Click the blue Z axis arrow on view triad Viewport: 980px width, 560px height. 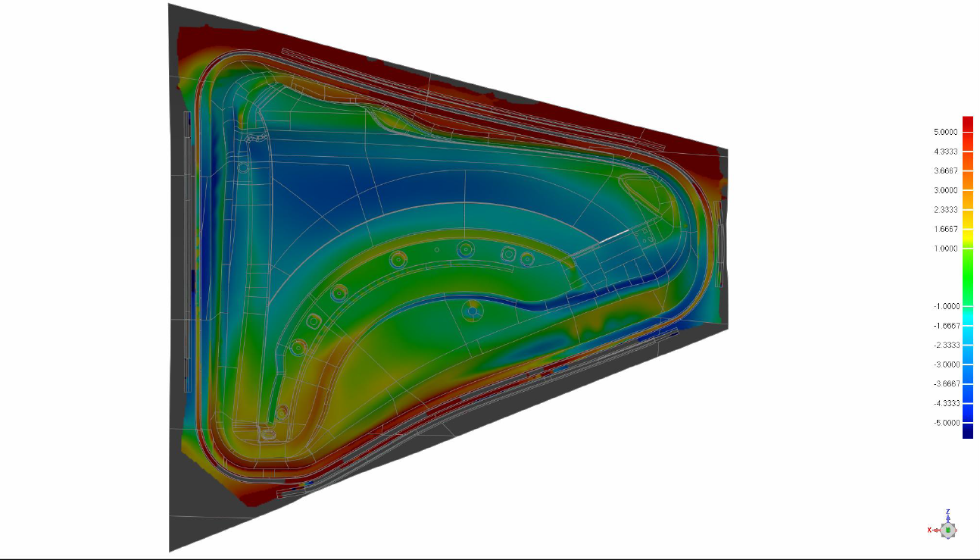coord(947,519)
